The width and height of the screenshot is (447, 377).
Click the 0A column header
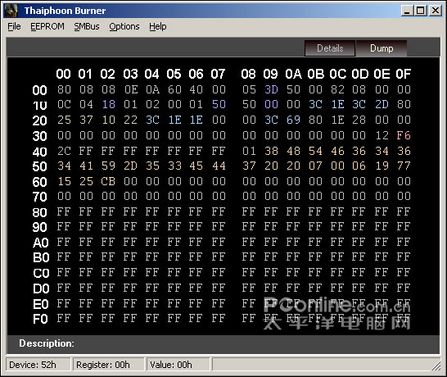click(293, 74)
